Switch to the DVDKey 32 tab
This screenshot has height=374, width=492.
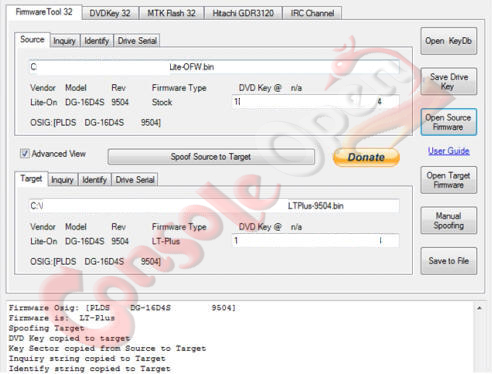(x=110, y=13)
